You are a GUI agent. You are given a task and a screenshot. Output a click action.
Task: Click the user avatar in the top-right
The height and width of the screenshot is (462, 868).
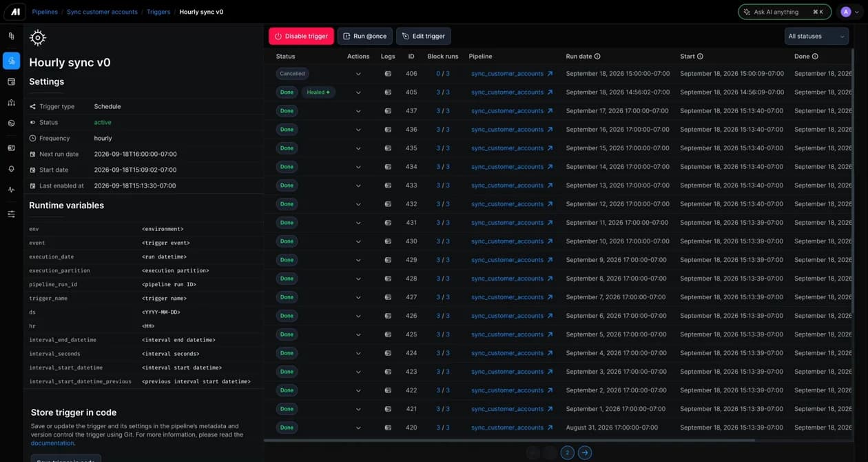(846, 12)
